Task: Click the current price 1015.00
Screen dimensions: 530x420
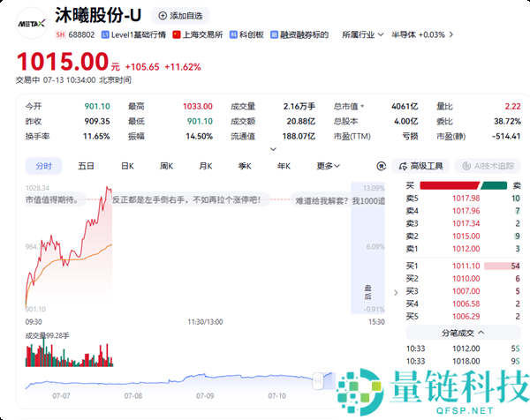Action: point(63,62)
